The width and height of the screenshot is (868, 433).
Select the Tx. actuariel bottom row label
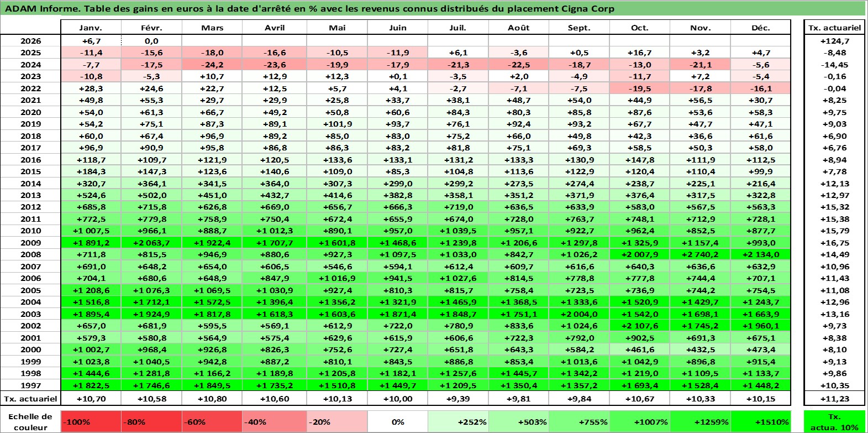click(30, 399)
